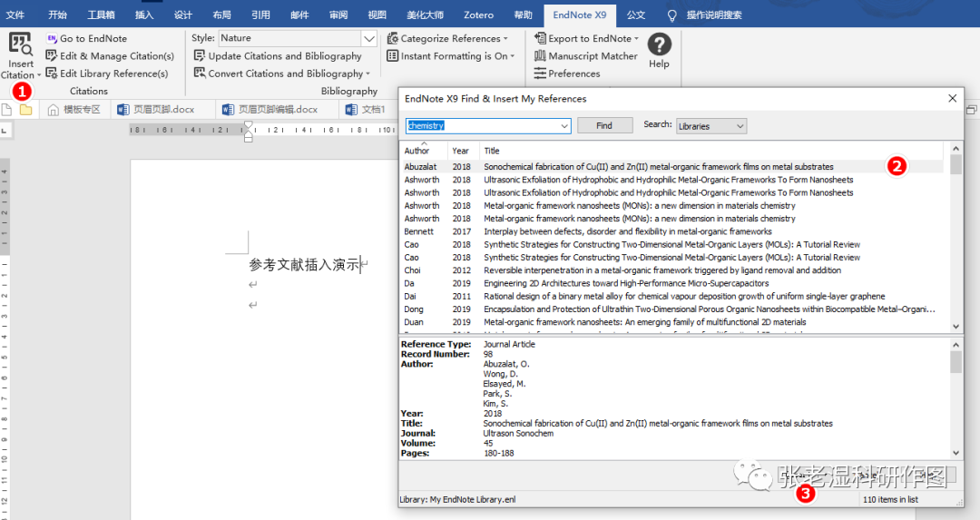Select Dong 2019 Encapsulation and Protection reference

[671, 309]
